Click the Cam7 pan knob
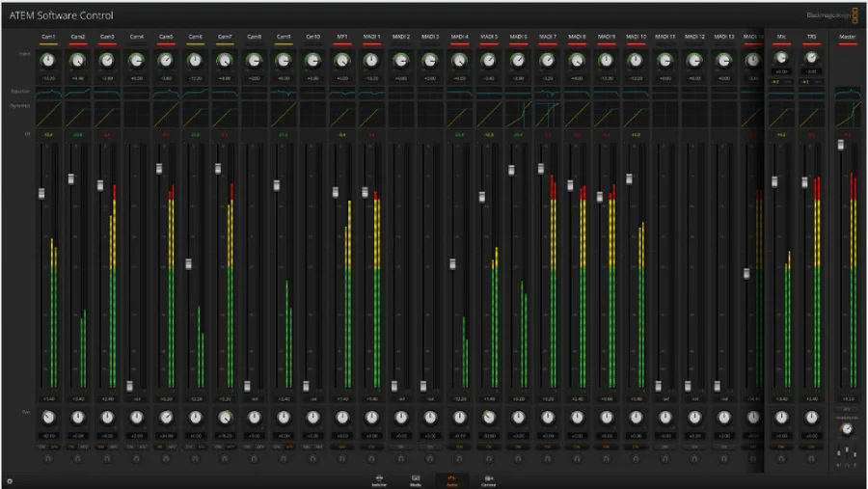 [x=225, y=418]
